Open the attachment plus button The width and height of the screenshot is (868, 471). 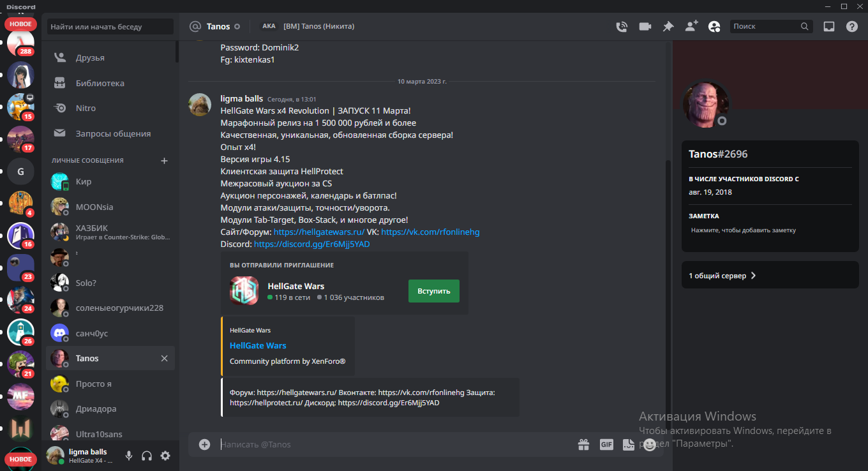204,444
